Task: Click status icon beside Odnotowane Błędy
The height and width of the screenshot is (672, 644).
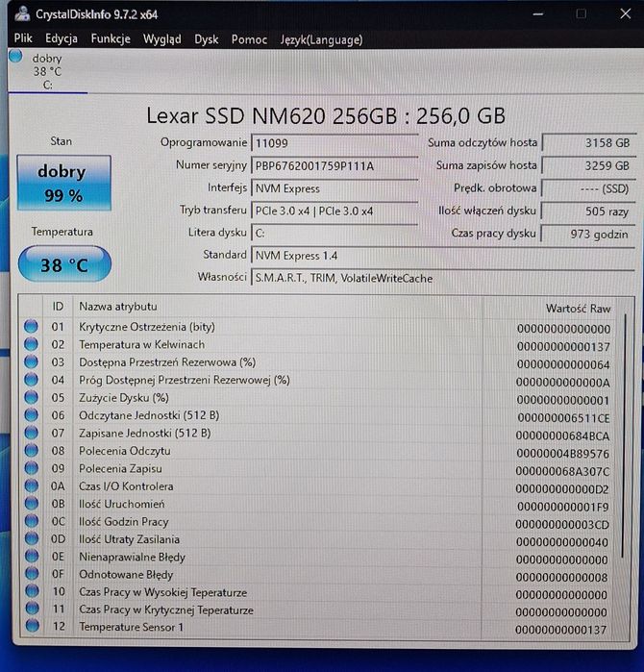Action: click(32, 574)
